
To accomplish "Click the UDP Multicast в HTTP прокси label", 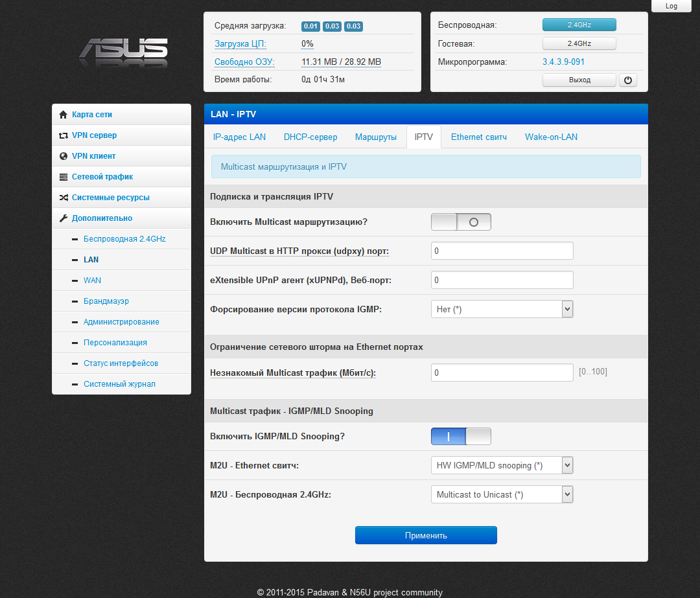I will click(299, 251).
